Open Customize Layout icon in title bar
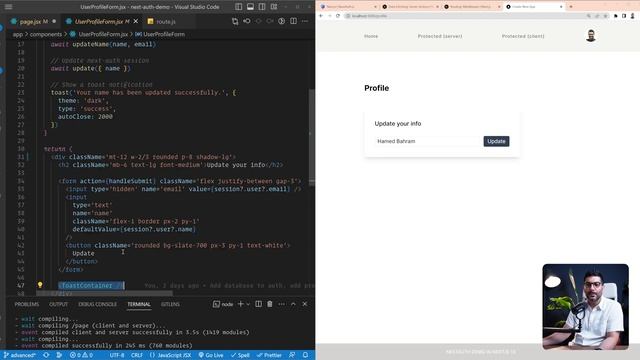The height and width of the screenshot is (360, 640). (274, 7)
